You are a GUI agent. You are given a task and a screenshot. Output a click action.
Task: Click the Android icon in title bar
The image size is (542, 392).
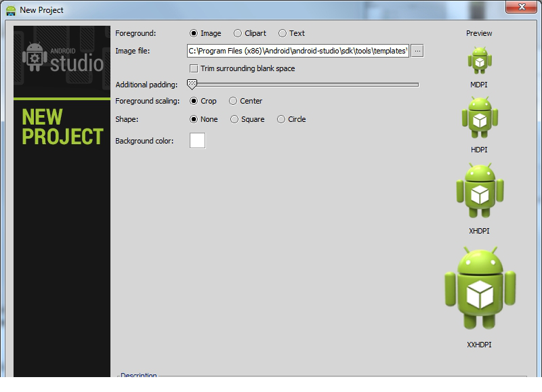pyautogui.click(x=11, y=10)
